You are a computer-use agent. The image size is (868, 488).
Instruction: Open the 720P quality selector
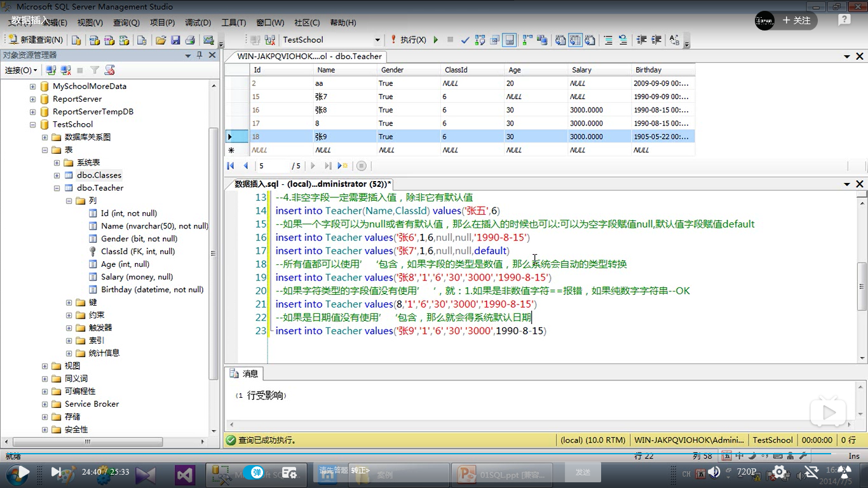747,472
